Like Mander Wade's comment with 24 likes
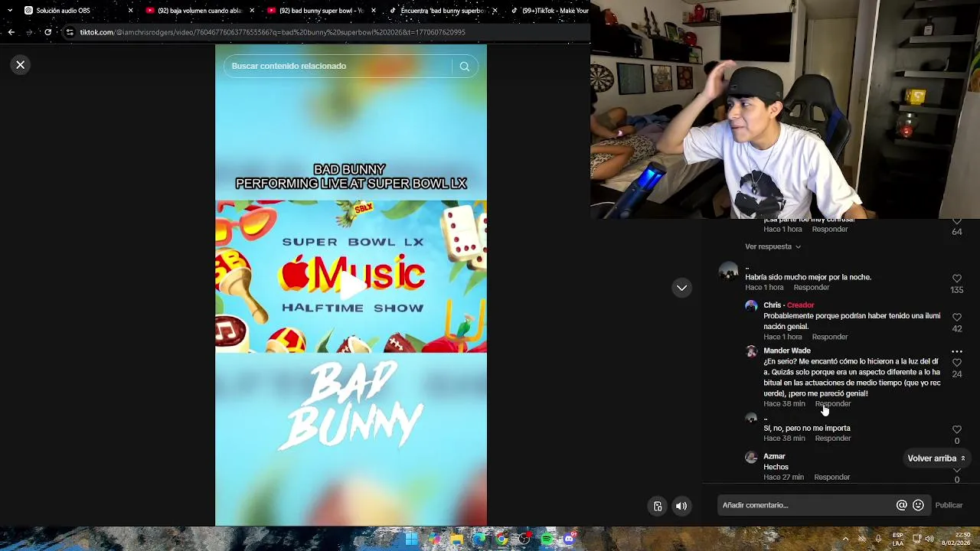Screen dimensions: 980x551 coord(956,363)
